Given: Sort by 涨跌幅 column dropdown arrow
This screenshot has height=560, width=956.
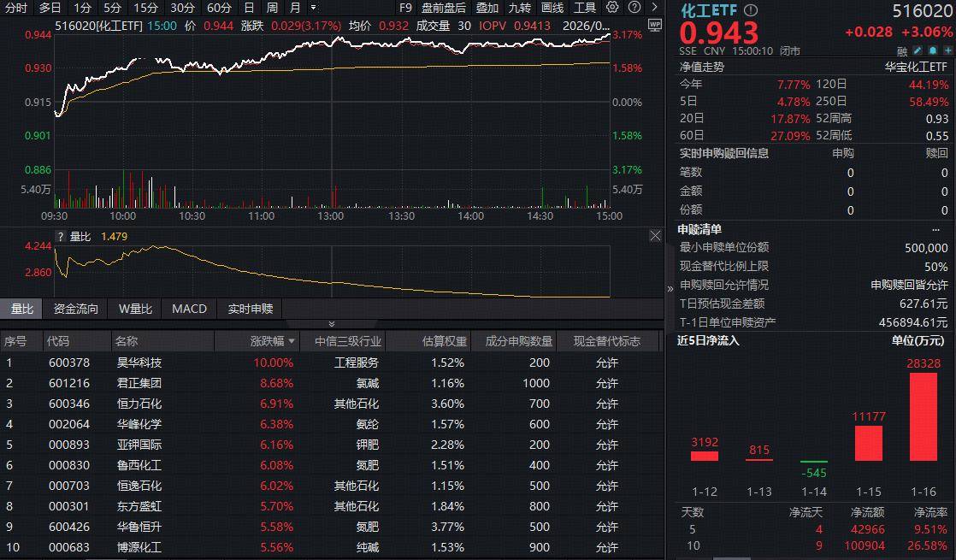Looking at the screenshot, I should (x=293, y=342).
